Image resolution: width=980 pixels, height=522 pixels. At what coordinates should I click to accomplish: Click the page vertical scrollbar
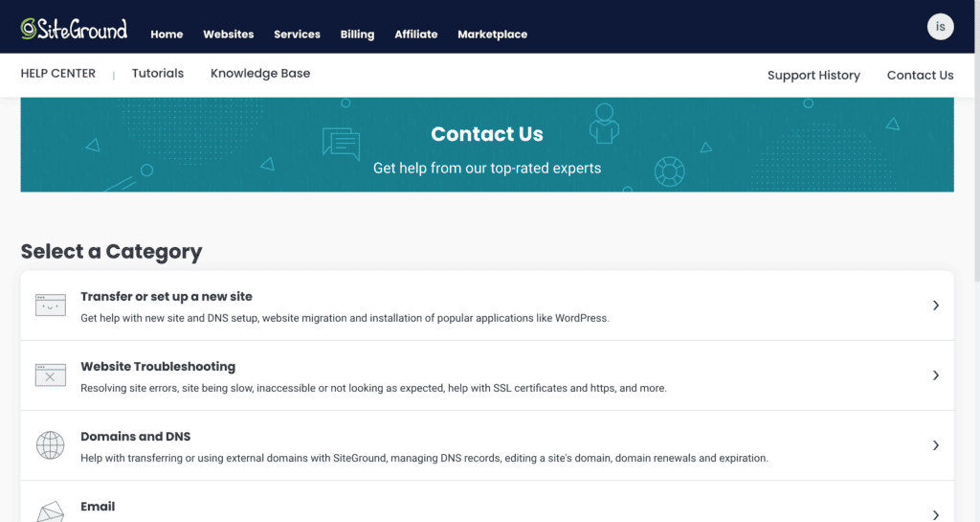point(976,141)
